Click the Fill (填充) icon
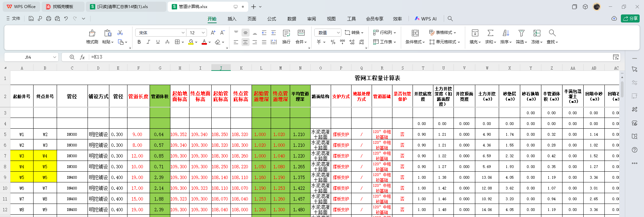The width and height of the screenshot is (644, 217). 475,33
